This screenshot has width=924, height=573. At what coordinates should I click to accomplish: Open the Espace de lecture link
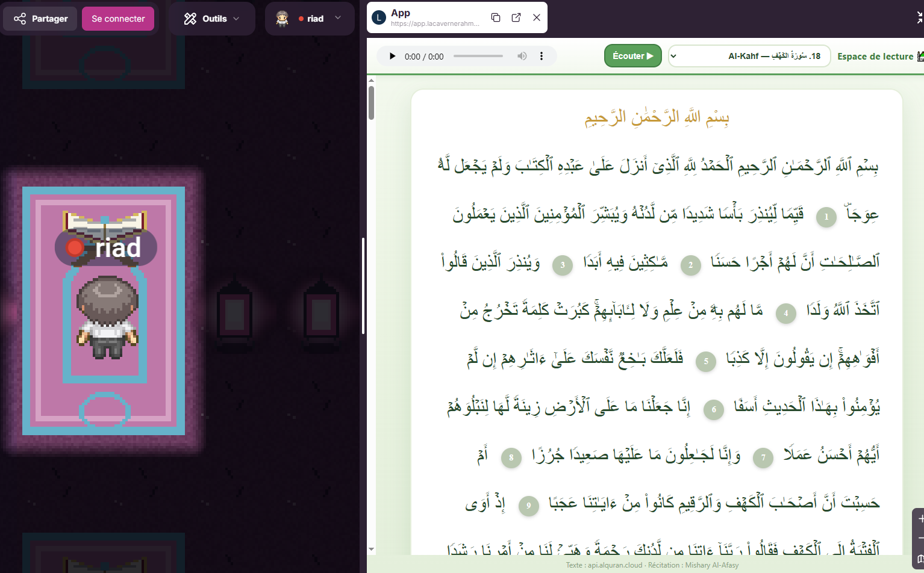(x=875, y=56)
